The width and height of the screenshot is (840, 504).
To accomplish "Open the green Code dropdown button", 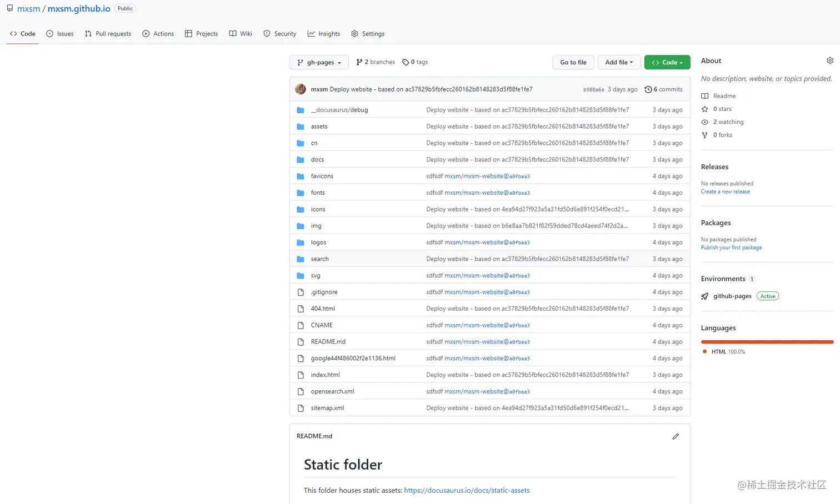I will 667,62.
